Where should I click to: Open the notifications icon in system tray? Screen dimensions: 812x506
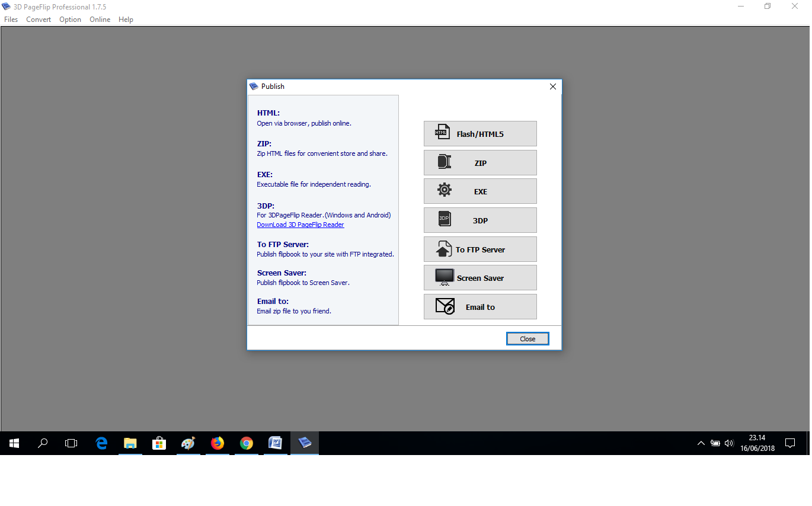coord(791,443)
